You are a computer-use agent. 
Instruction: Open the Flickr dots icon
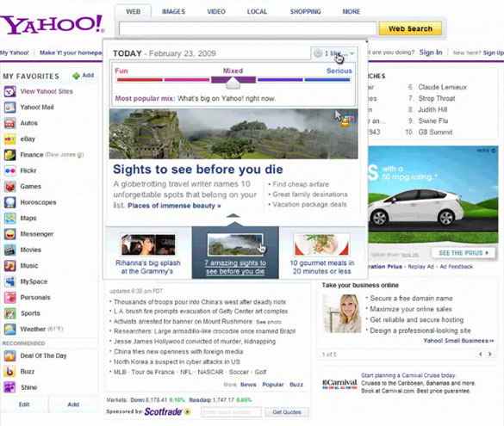click(x=10, y=170)
